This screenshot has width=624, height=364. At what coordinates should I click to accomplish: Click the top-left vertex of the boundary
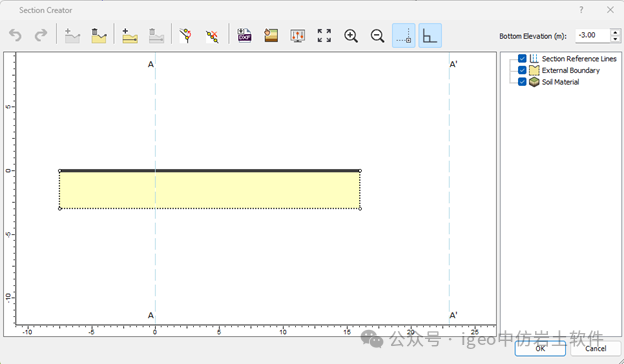[x=60, y=171]
